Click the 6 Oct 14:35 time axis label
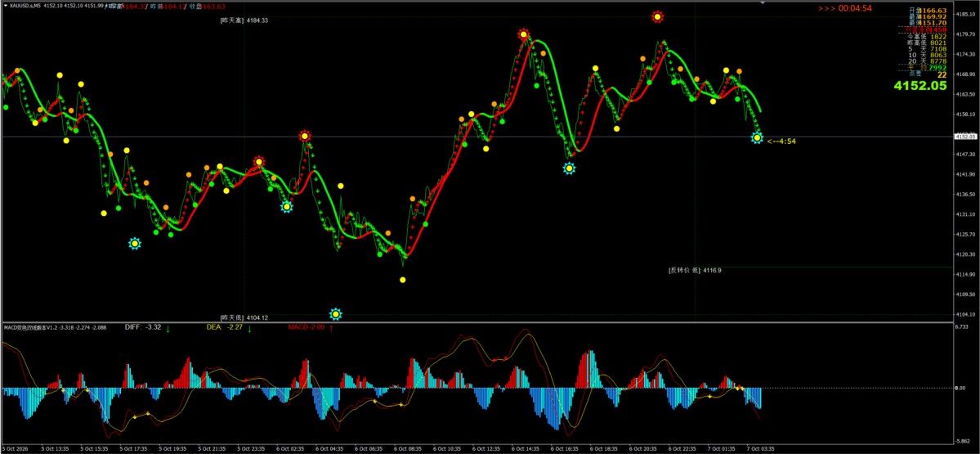980x454 pixels. click(x=525, y=449)
